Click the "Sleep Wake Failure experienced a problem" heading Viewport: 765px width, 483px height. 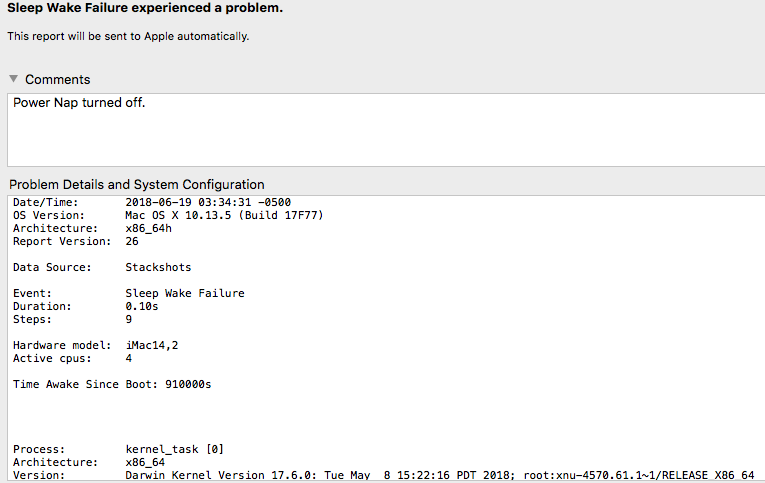[145, 9]
